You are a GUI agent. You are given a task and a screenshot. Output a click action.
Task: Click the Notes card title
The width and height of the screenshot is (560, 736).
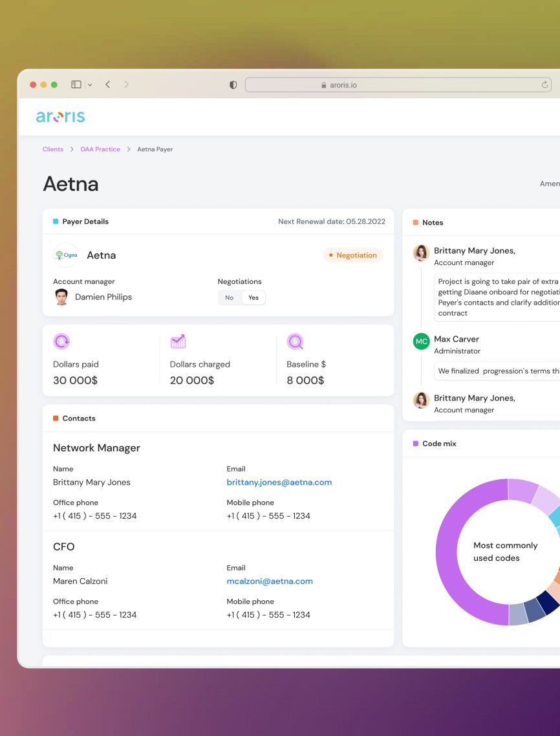[x=433, y=222]
